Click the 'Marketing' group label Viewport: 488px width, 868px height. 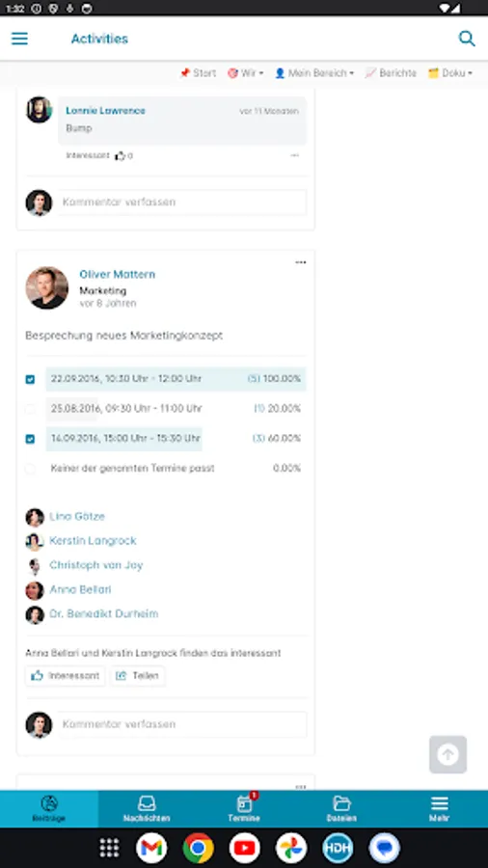click(x=103, y=290)
